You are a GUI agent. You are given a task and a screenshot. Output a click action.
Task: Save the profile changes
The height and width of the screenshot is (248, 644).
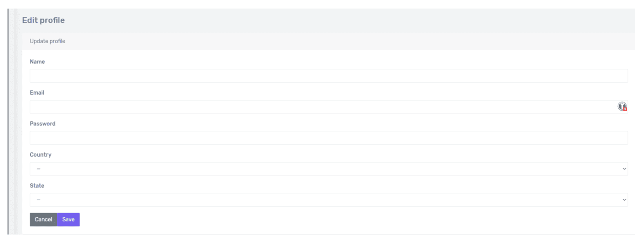pyautogui.click(x=68, y=220)
